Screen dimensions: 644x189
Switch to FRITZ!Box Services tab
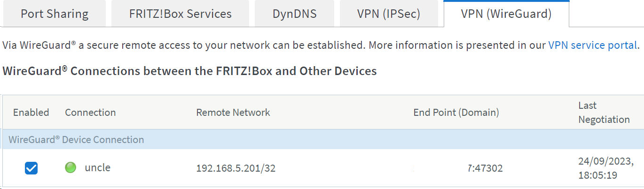tap(180, 14)
